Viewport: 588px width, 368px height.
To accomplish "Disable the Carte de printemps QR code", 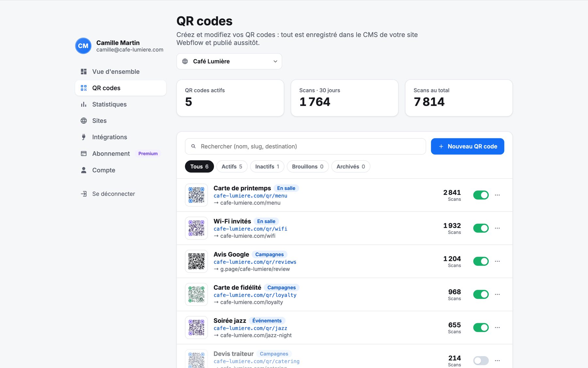I will click(481, 195).
